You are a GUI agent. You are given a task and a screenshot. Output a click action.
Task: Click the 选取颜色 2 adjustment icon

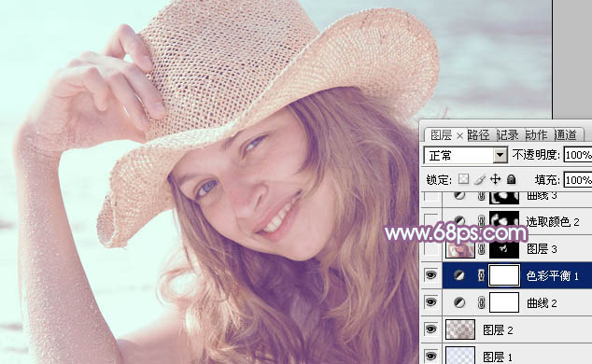(459, 221)
